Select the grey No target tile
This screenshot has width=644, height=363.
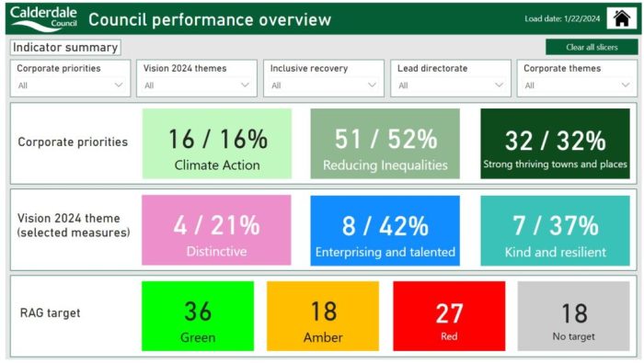573,316
